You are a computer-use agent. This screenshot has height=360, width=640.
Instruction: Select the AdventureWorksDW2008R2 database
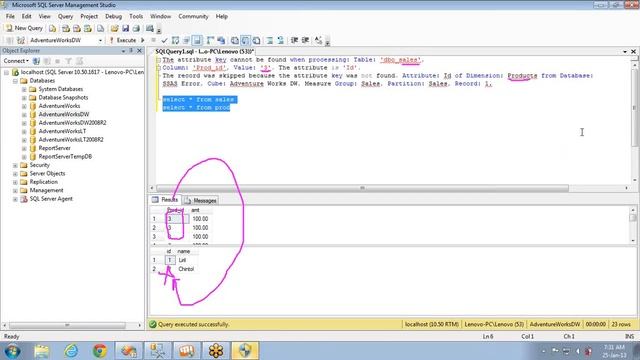tap(72, 123)
